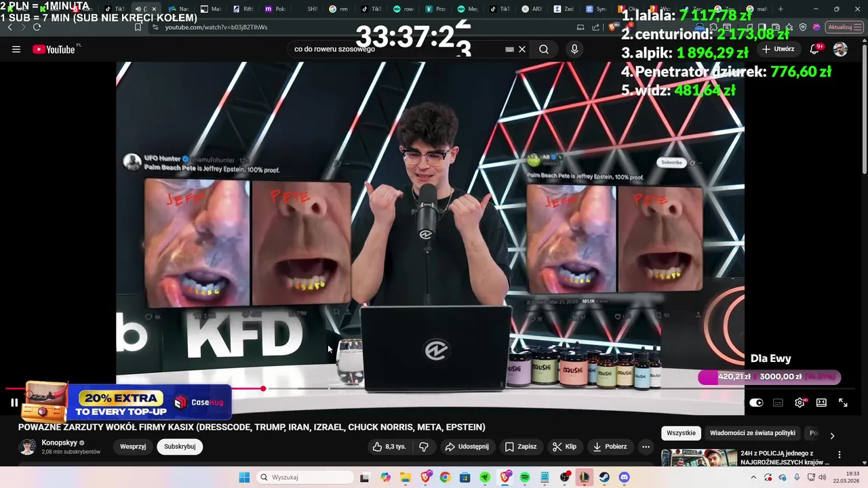Open Steam from the taskbar
The width and height of the screenshot is (868, 488).
tap(604, 477)
